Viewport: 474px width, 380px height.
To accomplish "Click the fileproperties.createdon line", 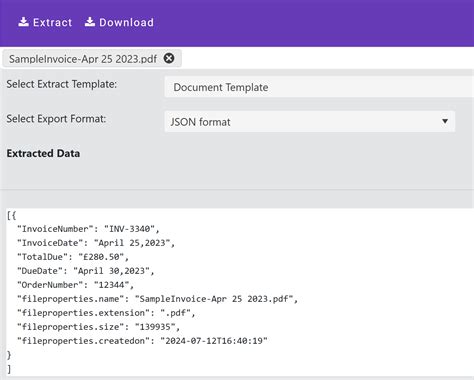I will pyautogui.click(x=142, y=341).
